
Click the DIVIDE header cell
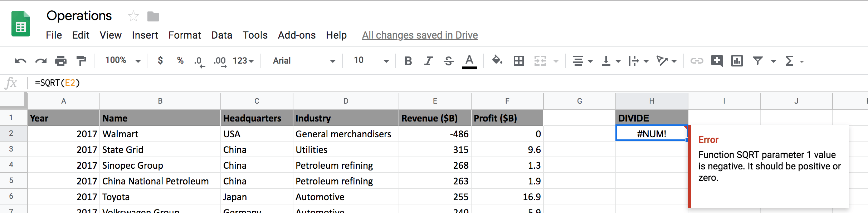tap(652, 118)
